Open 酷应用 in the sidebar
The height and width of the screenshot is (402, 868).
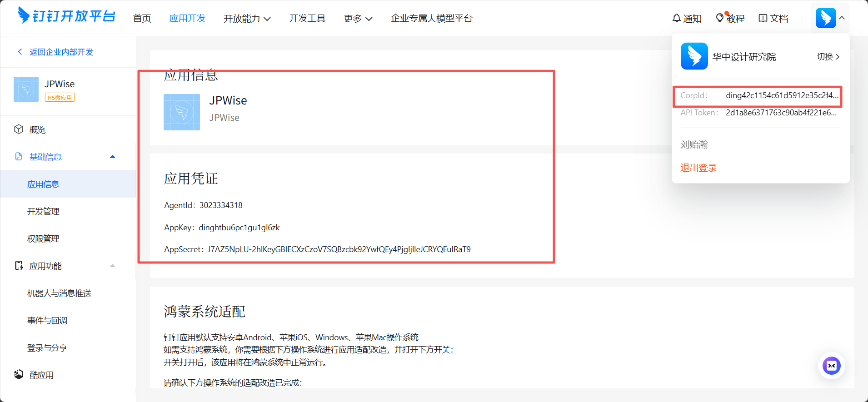[x=41, y=375]
